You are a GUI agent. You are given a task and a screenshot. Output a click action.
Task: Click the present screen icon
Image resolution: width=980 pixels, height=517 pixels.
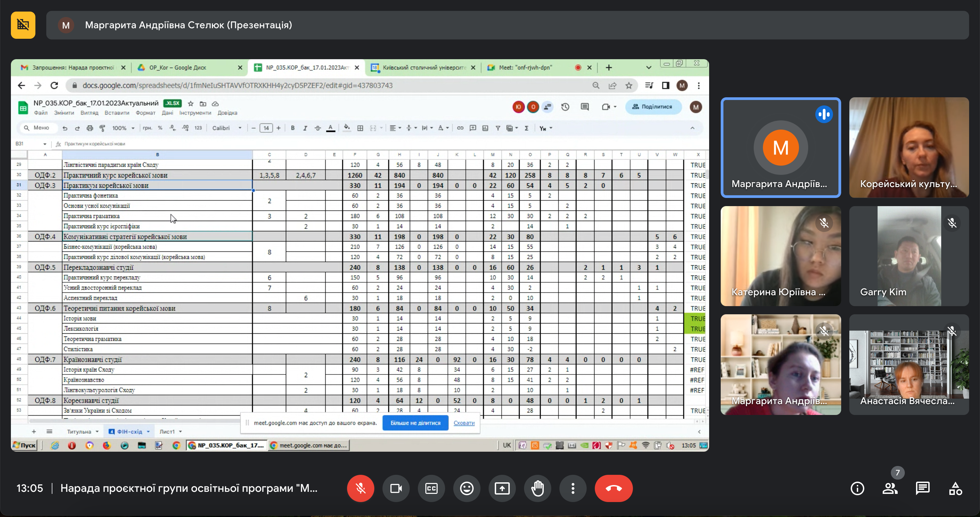click(502, 488)
